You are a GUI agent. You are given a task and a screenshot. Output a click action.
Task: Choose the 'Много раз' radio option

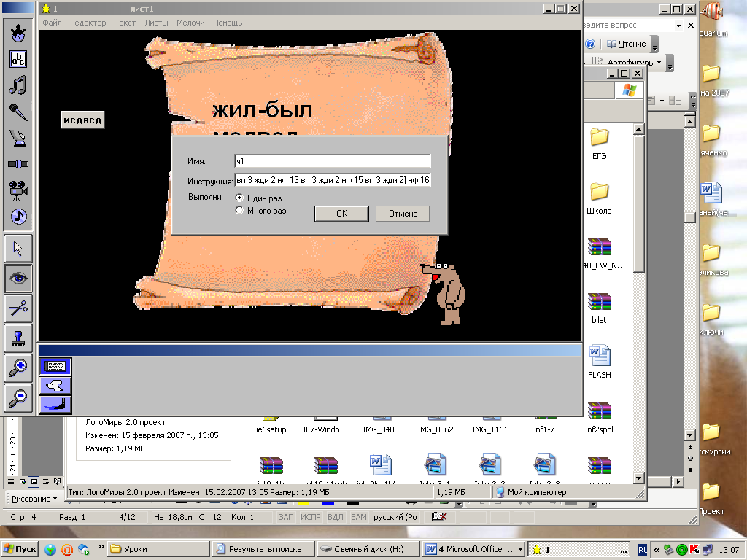pyautogui.click(x=260, y=211)
